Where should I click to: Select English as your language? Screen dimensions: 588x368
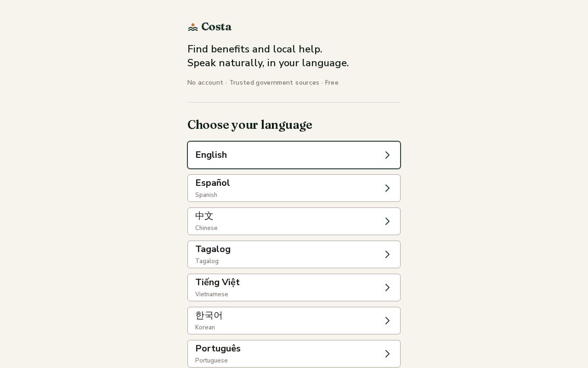pos(294,155)
